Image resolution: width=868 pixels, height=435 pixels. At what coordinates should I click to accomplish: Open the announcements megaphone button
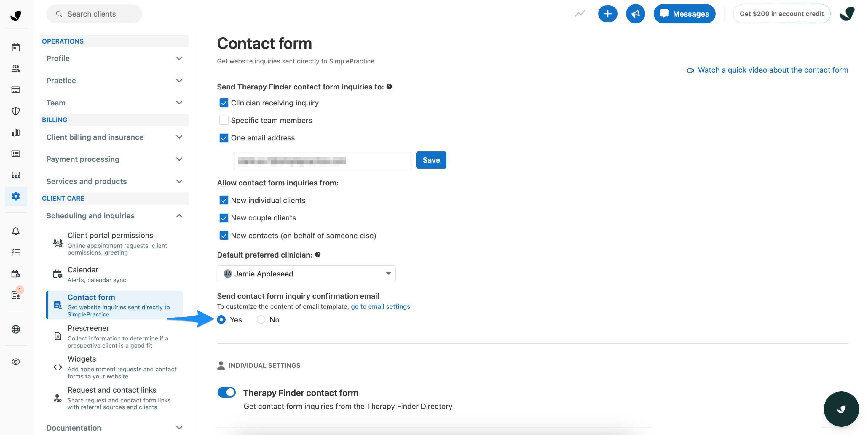tap(635, 14)
